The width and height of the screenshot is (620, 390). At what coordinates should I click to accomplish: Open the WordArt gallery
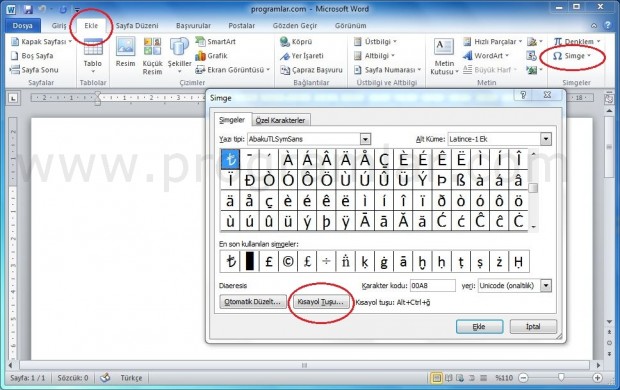click(x=486, y=56)
